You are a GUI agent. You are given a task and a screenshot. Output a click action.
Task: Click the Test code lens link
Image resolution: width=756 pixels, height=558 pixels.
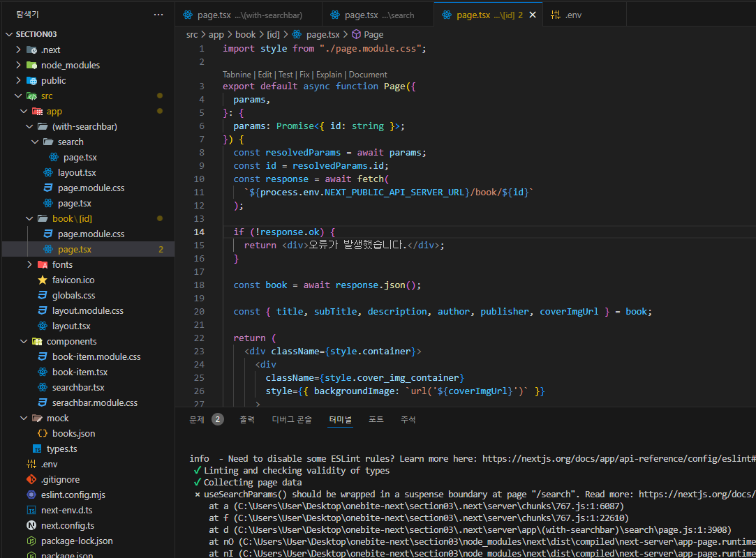click(x=286, y=75)
